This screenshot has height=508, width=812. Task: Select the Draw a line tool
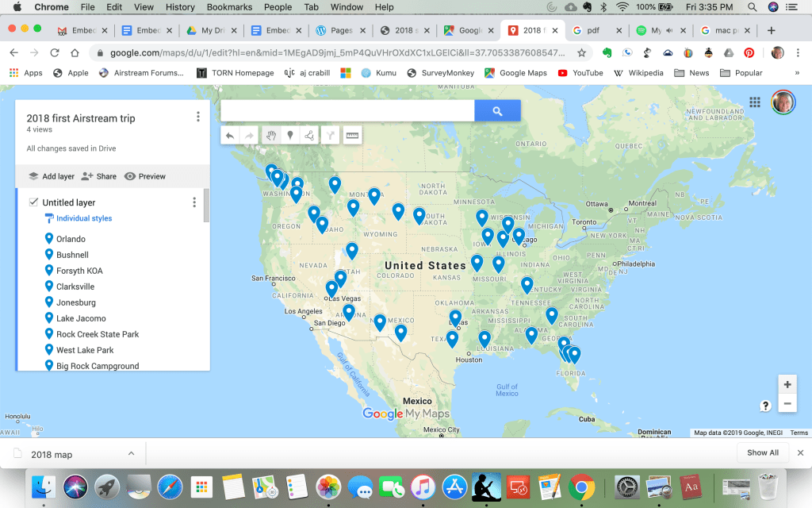point(309,136)
